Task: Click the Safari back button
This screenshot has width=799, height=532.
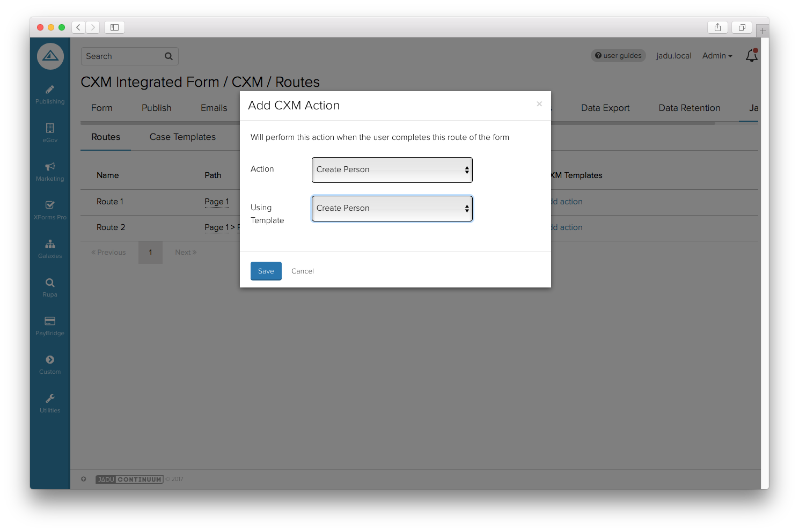Action: point(78,27)
